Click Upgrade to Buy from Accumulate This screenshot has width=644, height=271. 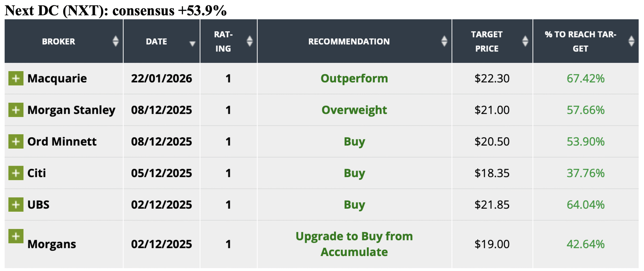click(354, 244)
